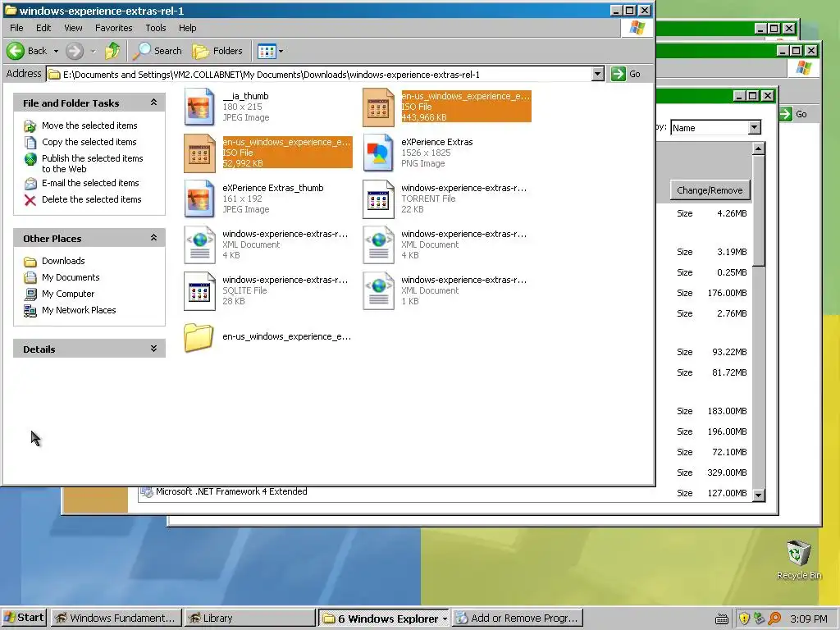This screenshot has height=630, width=840.
Task: Open the Edit menu
Action: (x=43, y=28)
